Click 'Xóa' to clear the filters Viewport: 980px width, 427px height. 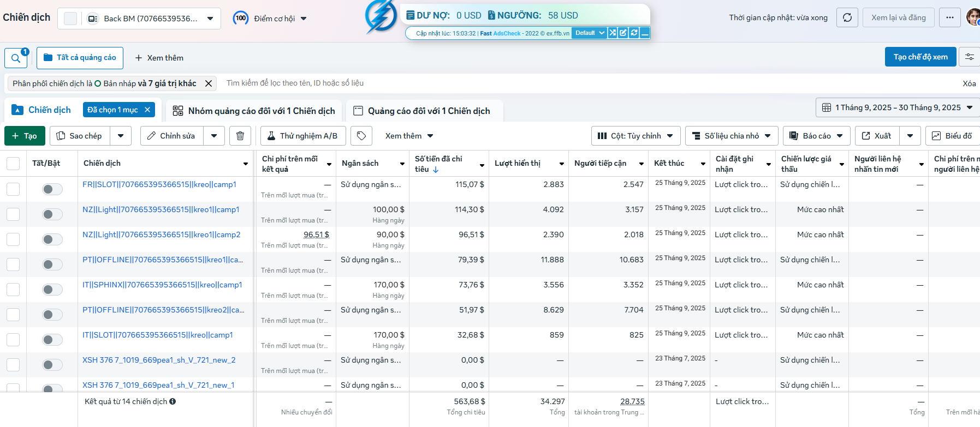(x=969, y=83)
